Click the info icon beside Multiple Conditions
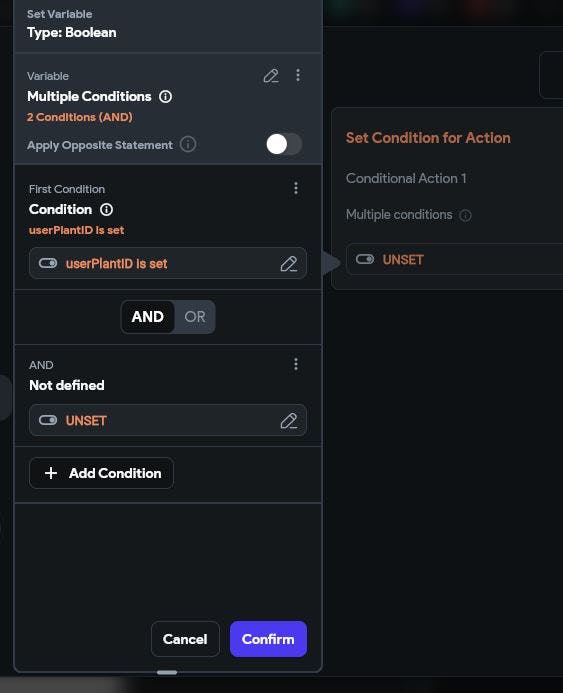Viewport: 563px width, 693px height. (x=165, y=96)
